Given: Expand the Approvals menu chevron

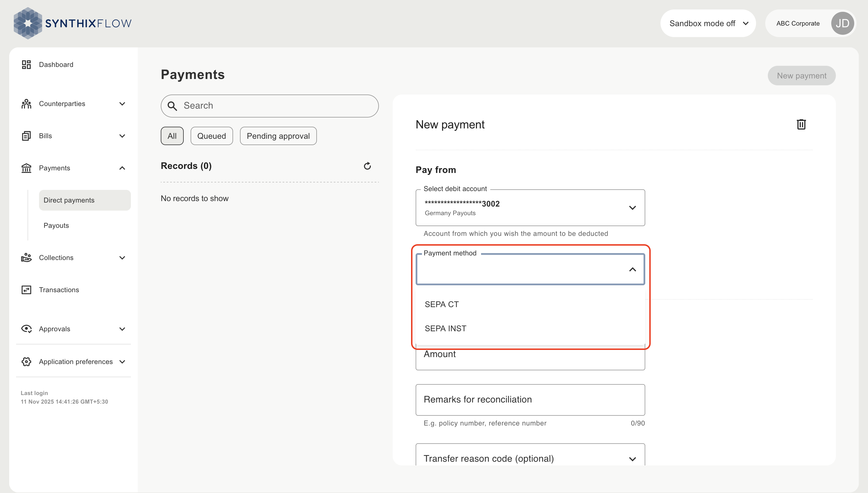Looking at the screenshot, I should [123, 329].
